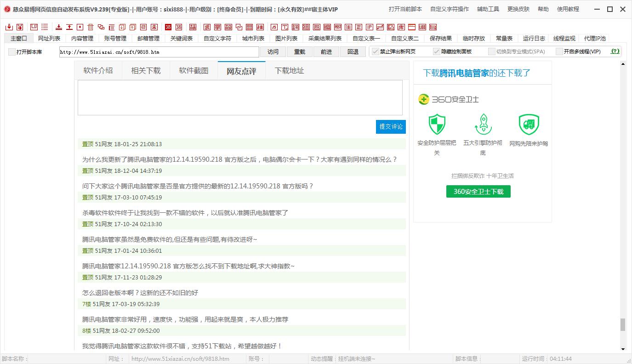Open the 软件介绍 page tab

[x=98, y=70]
